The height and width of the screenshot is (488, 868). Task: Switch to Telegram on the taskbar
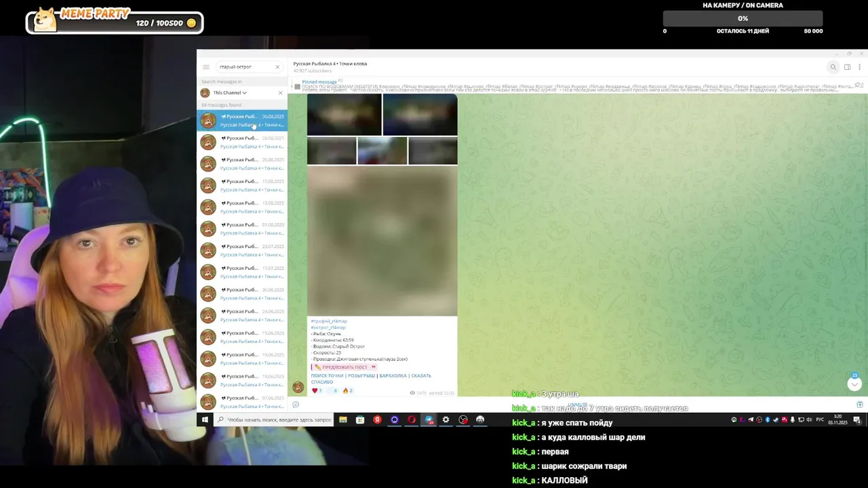pyautogui.click(x=429, y=420)
